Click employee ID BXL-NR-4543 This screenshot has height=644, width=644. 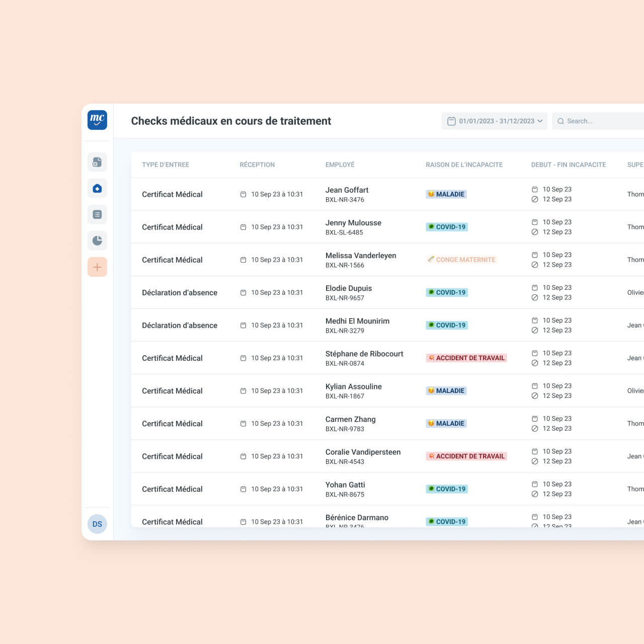(x=345, y=461)
